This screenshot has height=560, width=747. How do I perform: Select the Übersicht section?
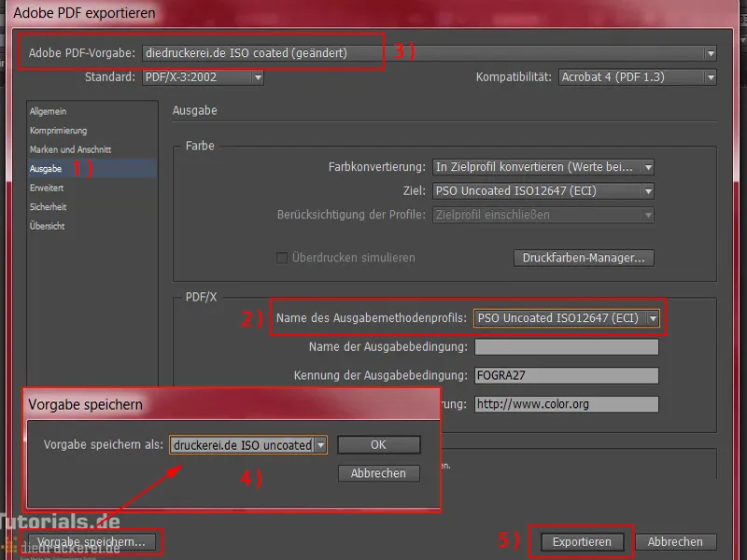coord(48,226)
